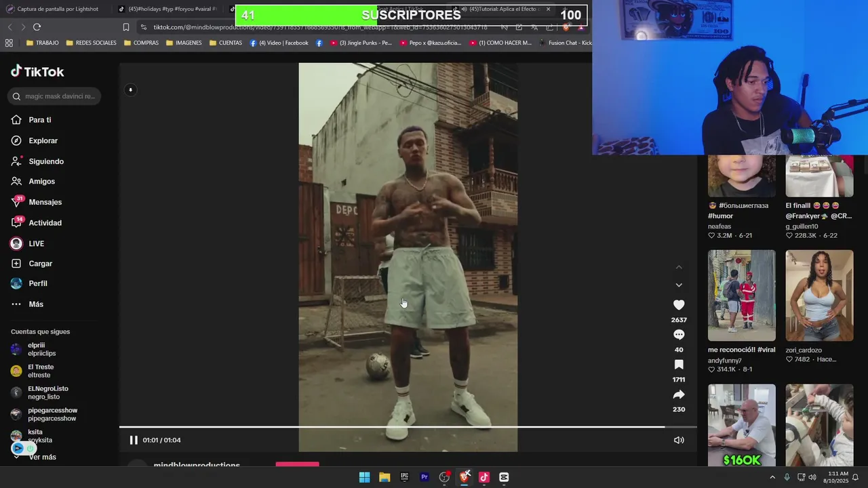Open the browser apps grid icon
The height and width of the screenshot is (488, 868).
point(9,43)
